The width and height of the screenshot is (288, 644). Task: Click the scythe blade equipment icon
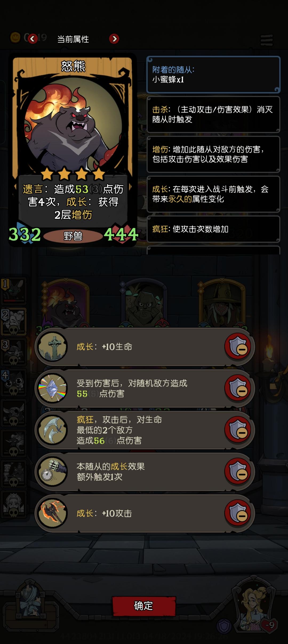tap(53, 430)
